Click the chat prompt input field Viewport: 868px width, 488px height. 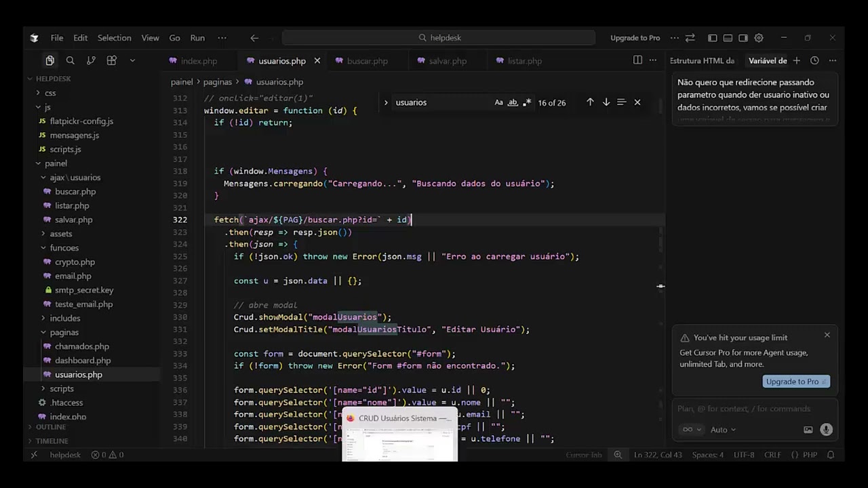[x=755, y=409]
